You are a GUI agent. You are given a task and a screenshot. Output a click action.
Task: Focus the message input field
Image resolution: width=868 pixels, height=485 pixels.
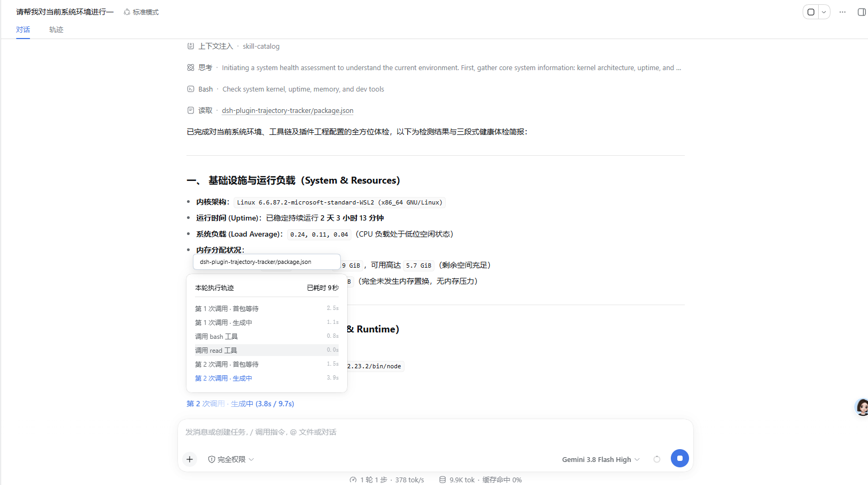pyautogui.click(x=435, y=432)
